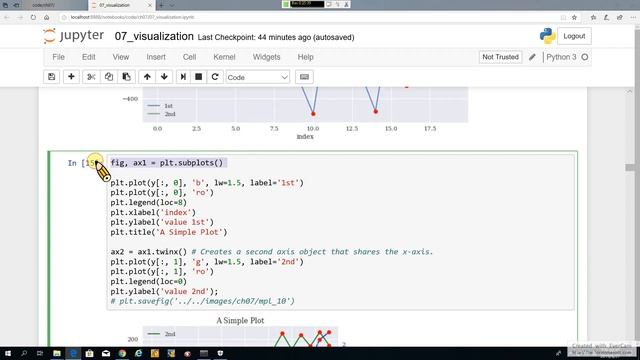The height and width of the screenshot is (360, 640).
Task: Interrupt the kernel stop icon
Action: pyautogui.click(x=198, y=77)
